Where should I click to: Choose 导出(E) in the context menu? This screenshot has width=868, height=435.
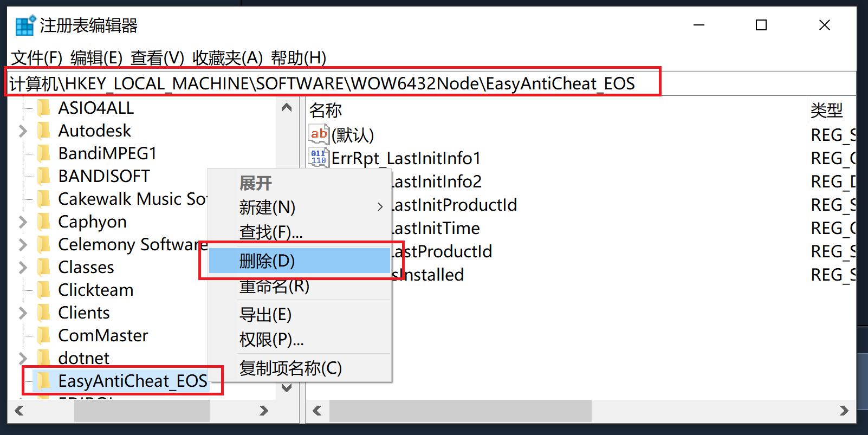pyautogui.click(x=300, y=314)
